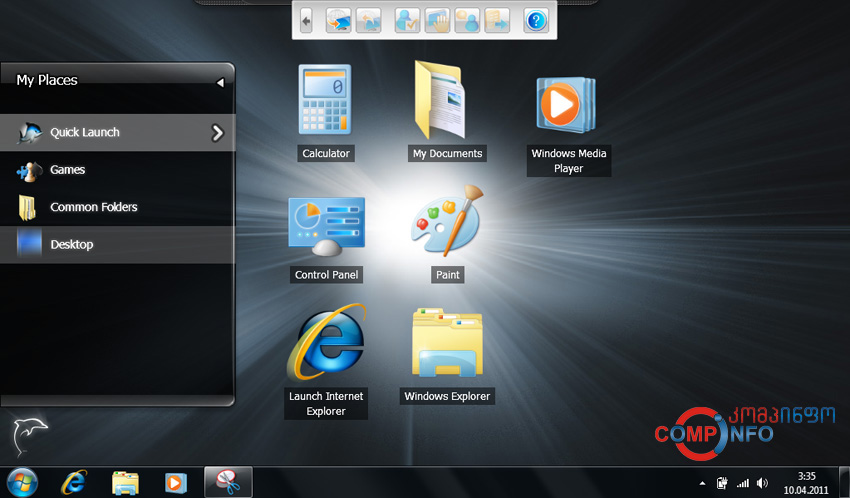The height and width of the screenshot is (498, 850).
Task: Open the Media Player taskbar icon
Action: pyautogui.click(x=176, y=482)
